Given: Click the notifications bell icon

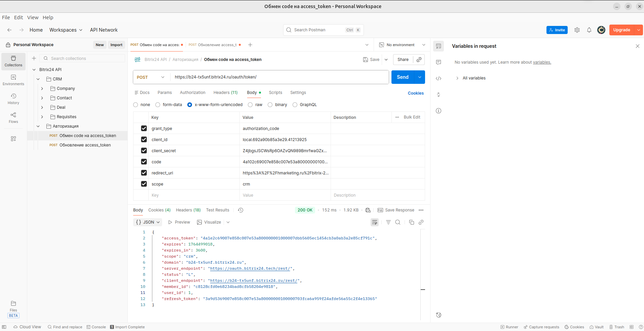Looking at the screenshot, I should (x=589, y=30).
